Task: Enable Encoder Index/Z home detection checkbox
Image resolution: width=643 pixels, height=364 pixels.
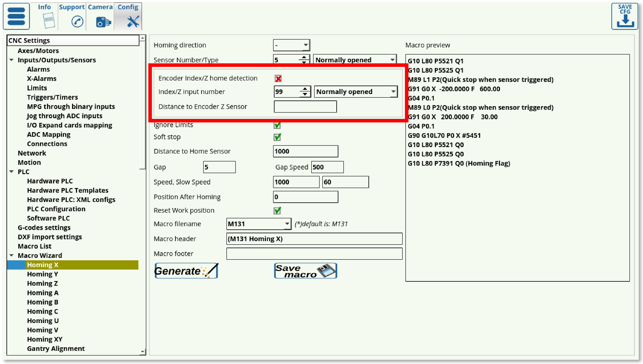Action: (x=278, y=78)
